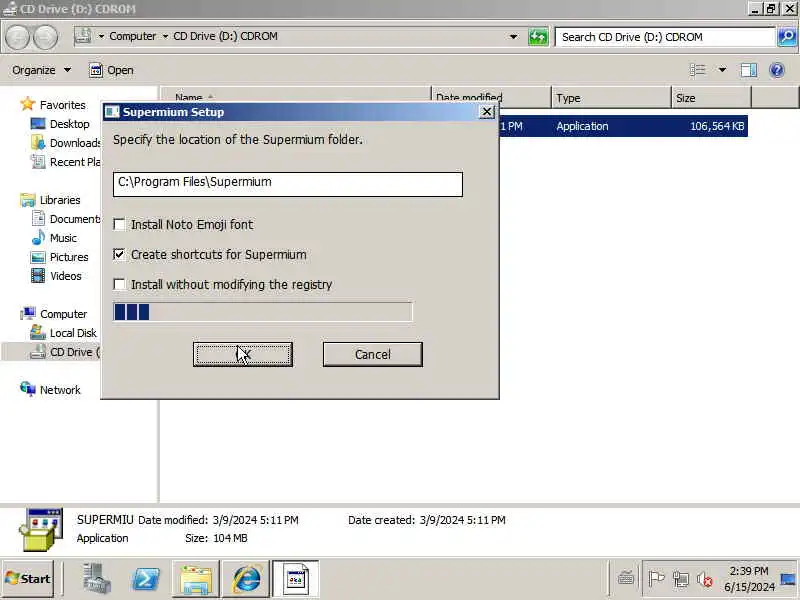Sort by the Size column header
The image size is (800, 600).
click(x=711, y=97)
